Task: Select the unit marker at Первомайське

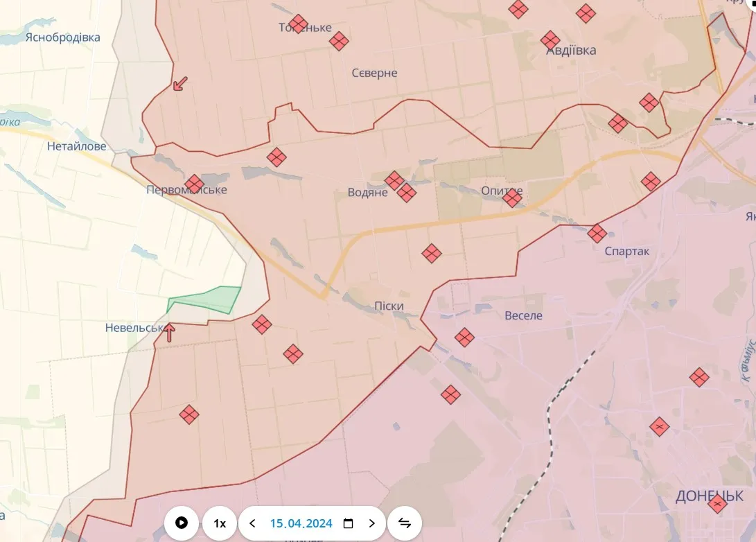Action: pos(194,184)
